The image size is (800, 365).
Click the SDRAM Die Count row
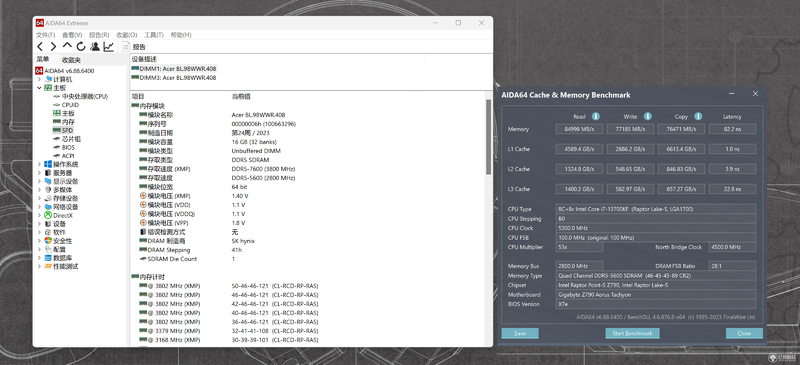306,259
